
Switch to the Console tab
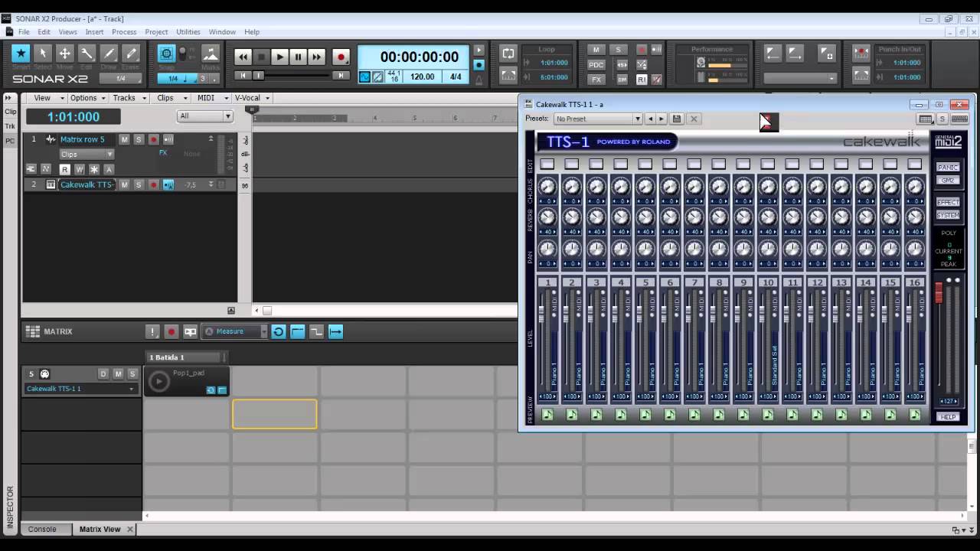coord(42,529)
